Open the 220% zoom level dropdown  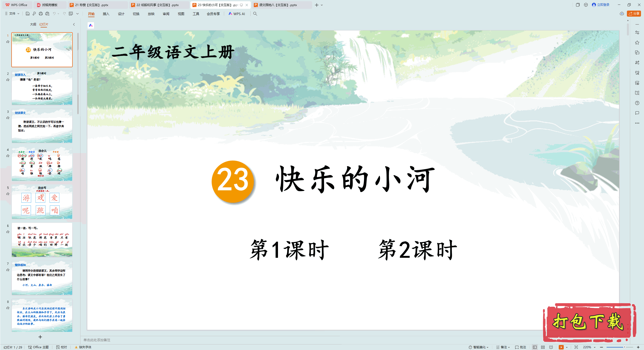[x=591, y=347]
